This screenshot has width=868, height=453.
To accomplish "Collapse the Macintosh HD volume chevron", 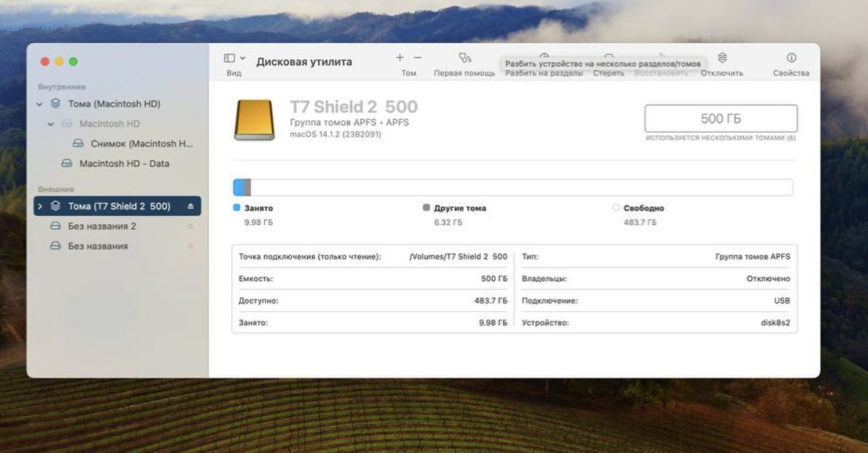I will [x=50, y=124].
